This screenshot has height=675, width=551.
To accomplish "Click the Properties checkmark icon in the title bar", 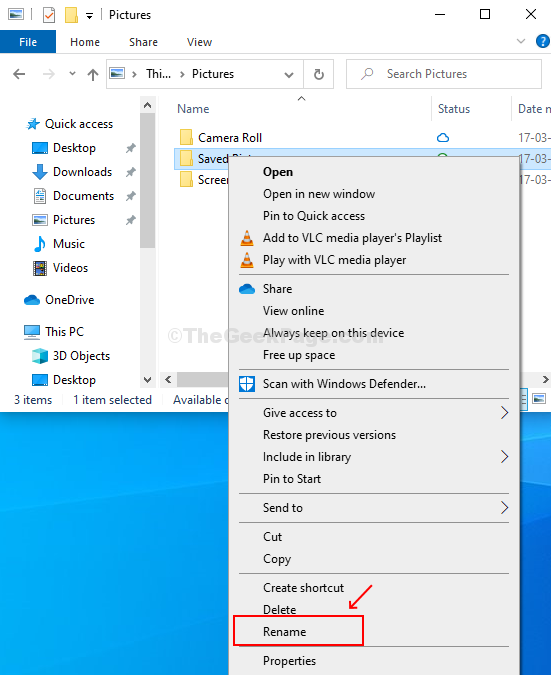I will tap(49, 15).
